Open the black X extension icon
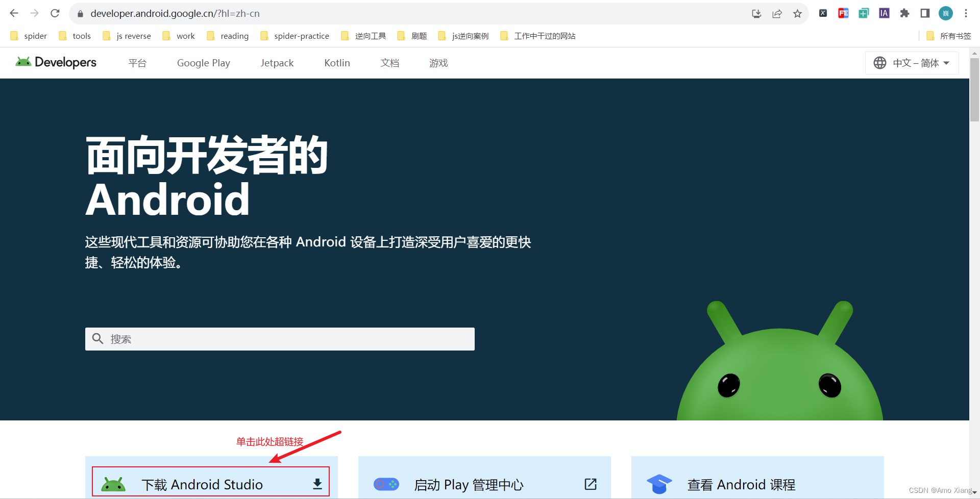This screenshot has height=499, width=980. 823,13
